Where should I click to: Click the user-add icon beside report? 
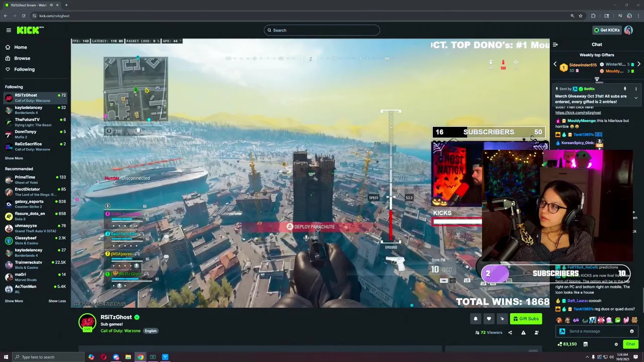coord(536,332)
